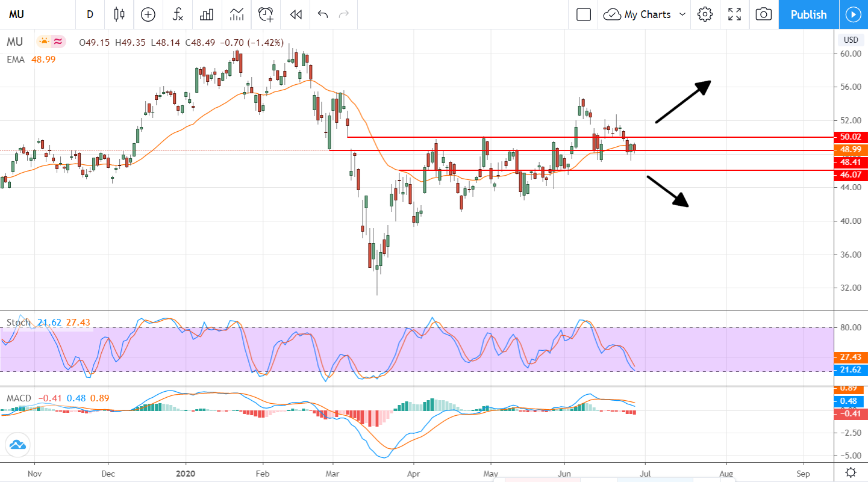
Task: Click the Publish button
Action: pos(808,14)
